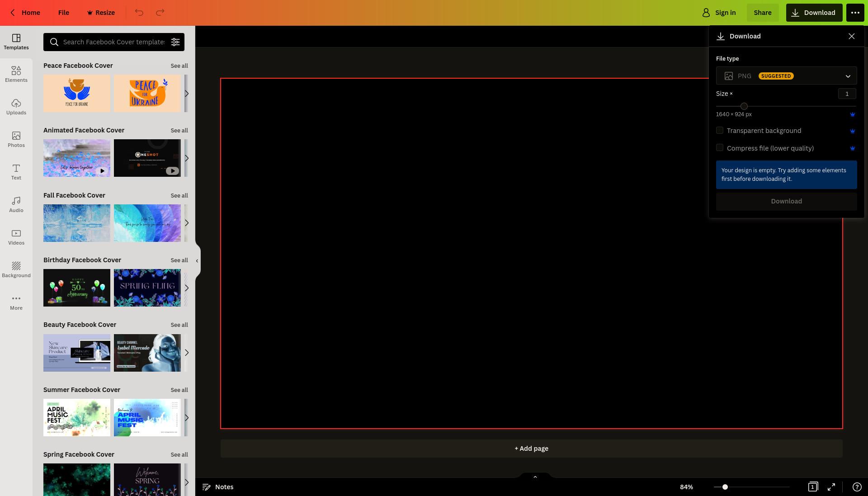The width and height of the screenshot is (868, 496).
Task: Click the header Download button
Action: (x=814, y=13)
